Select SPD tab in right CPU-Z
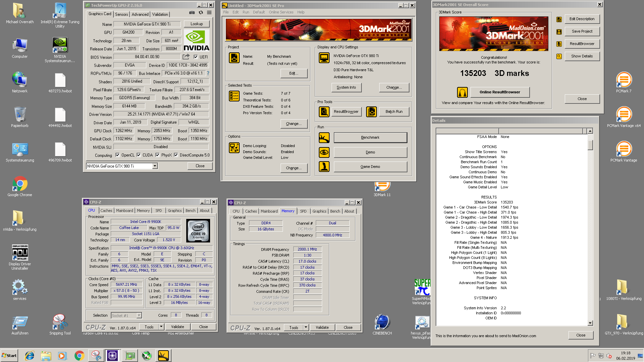This screenshot has height=362, width=644. [303, 211]
